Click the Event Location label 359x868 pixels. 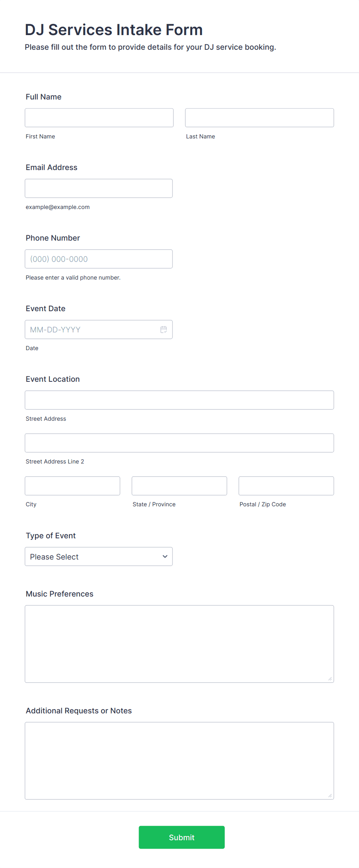(x=52, y=379)
